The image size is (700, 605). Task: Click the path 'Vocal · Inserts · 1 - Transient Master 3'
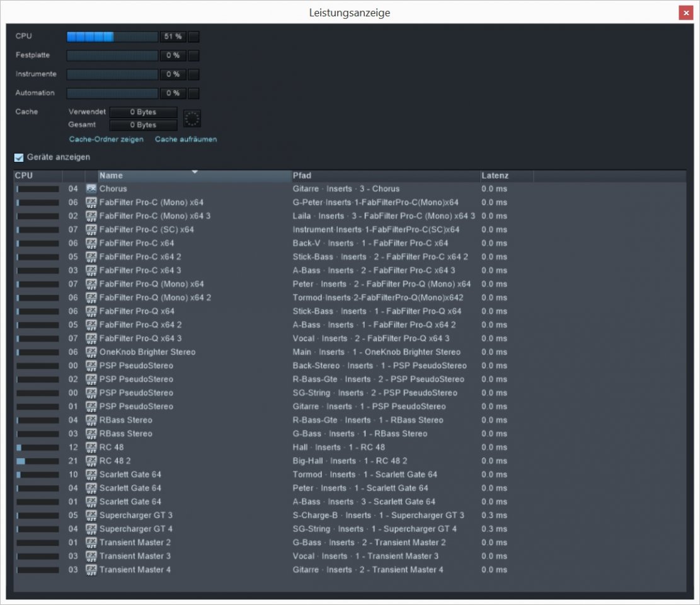point(365,556)
